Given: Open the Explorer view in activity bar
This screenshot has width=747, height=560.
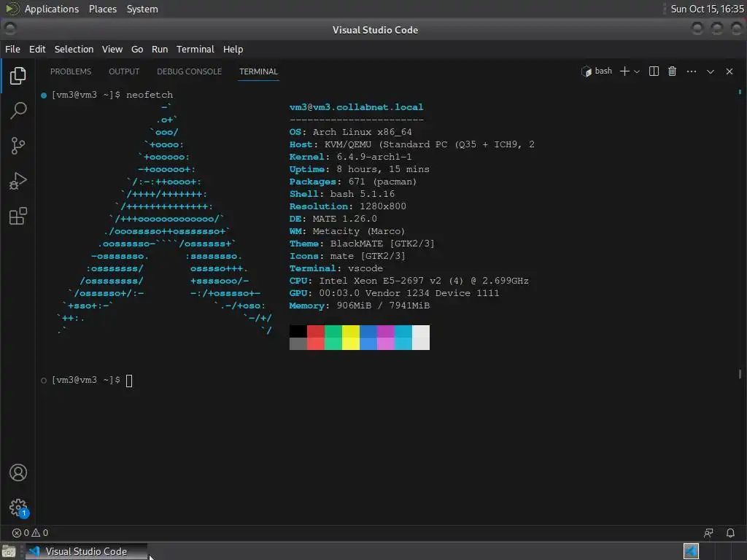Looking at the screenshot, I should [18, 76].
